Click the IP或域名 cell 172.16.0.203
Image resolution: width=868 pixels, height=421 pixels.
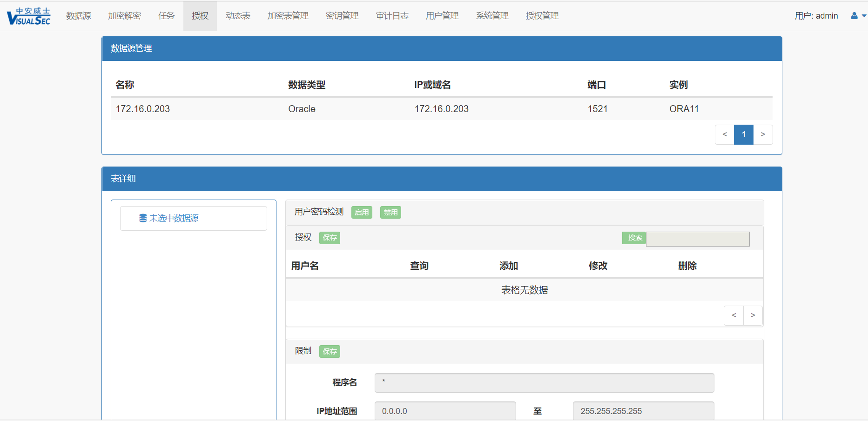pos(442,109)
